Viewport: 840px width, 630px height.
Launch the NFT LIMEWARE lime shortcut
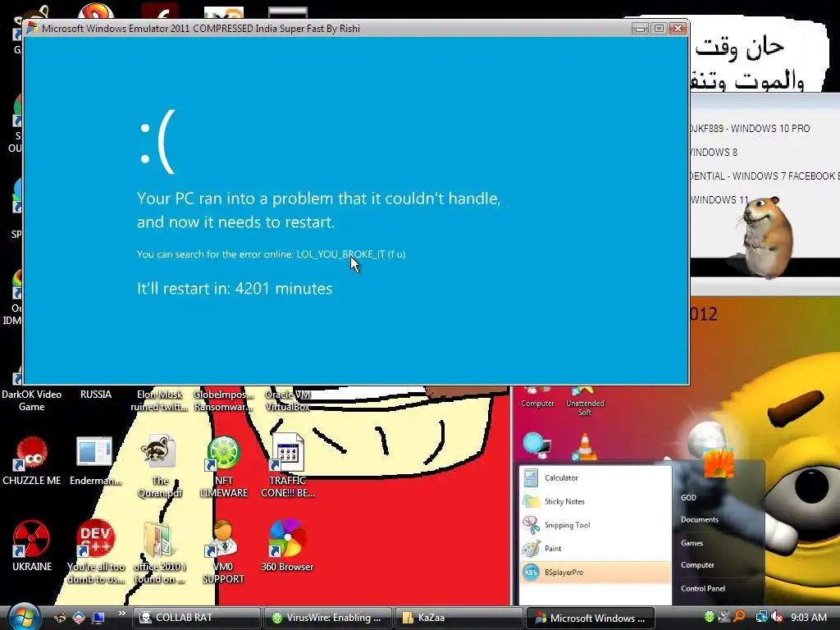coord(223,466)
